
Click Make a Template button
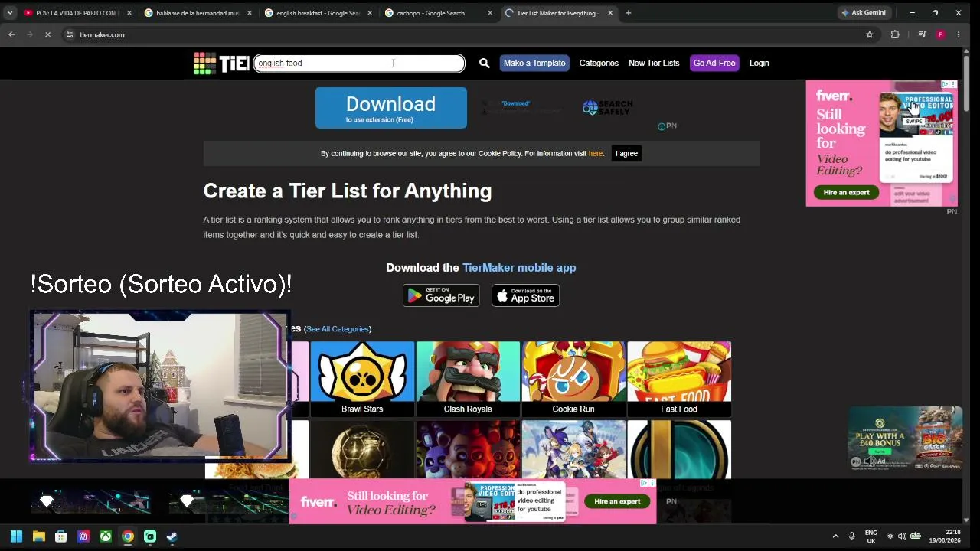pyautogui.click(x=534, y=64)
